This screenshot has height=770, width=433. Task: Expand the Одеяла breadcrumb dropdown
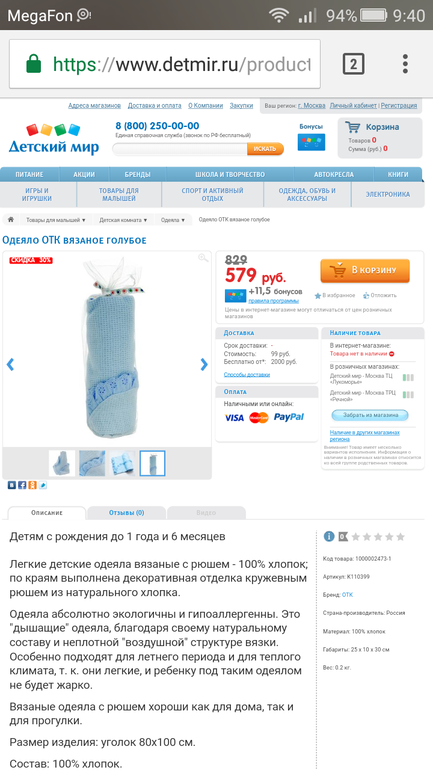(x=173, y=220)
